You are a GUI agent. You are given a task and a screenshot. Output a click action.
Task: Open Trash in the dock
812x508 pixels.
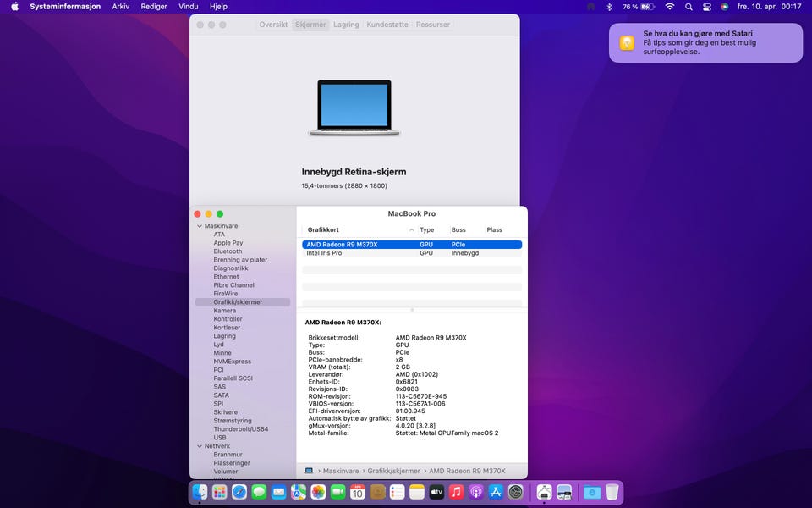coord(612,491)
